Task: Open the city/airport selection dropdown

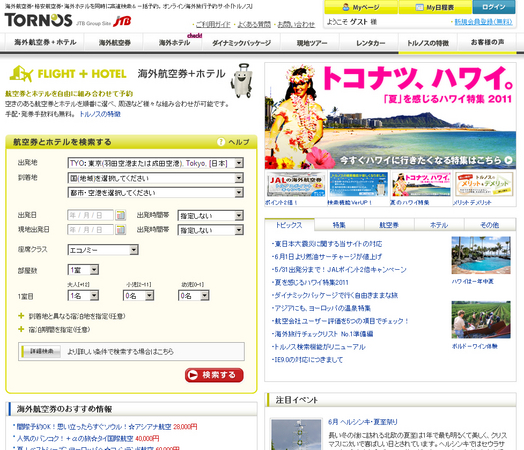Action: click(x=155, y=193)
